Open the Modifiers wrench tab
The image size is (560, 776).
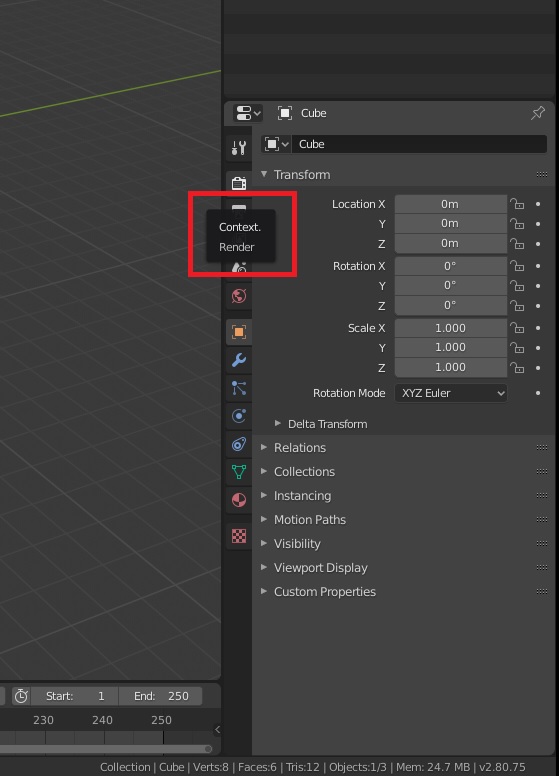tap(239, 360)
